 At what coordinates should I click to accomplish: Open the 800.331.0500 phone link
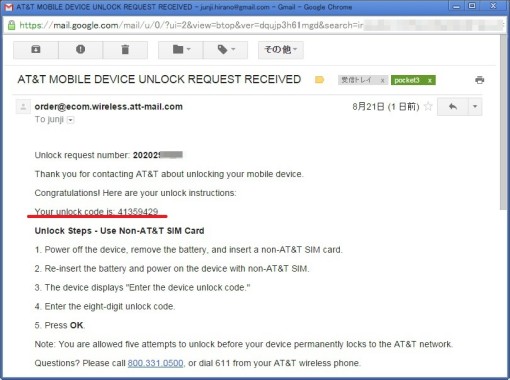[155, 363]
